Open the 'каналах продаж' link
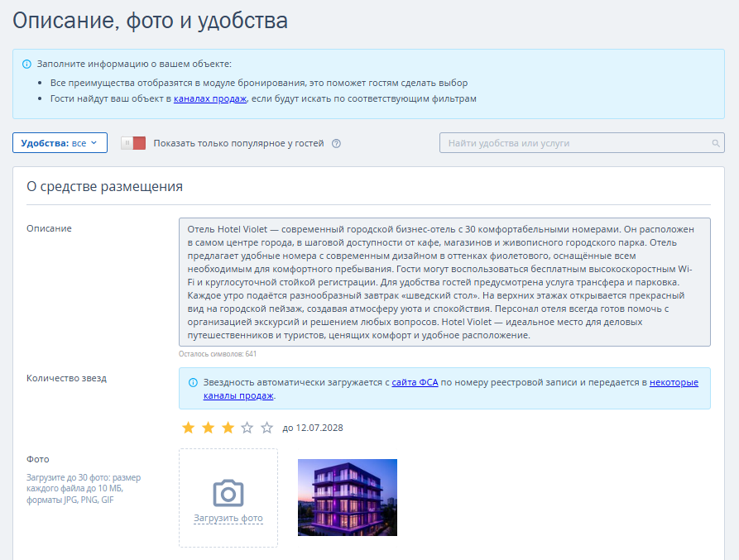Image resolution: width=739 pixels, height=560 pixels. tap(210, 98)
